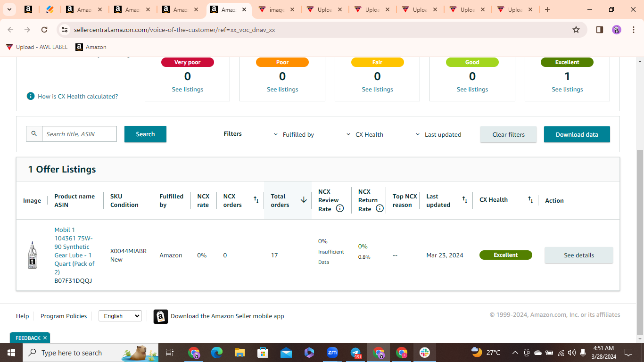644x362 pixels.
Task: Close the image tab
Action: click(x=292, y=9)
